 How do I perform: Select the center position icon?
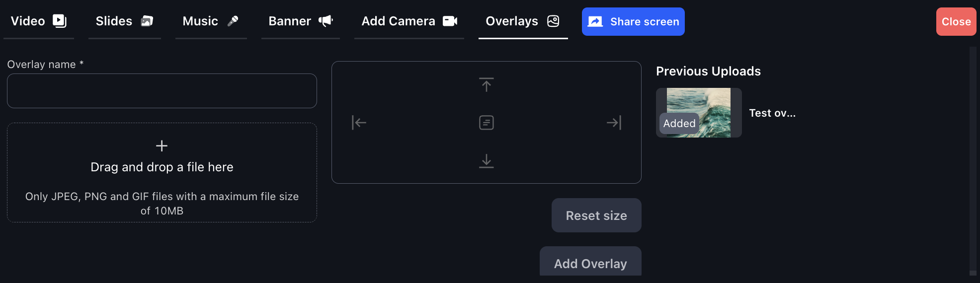(486, 123)
